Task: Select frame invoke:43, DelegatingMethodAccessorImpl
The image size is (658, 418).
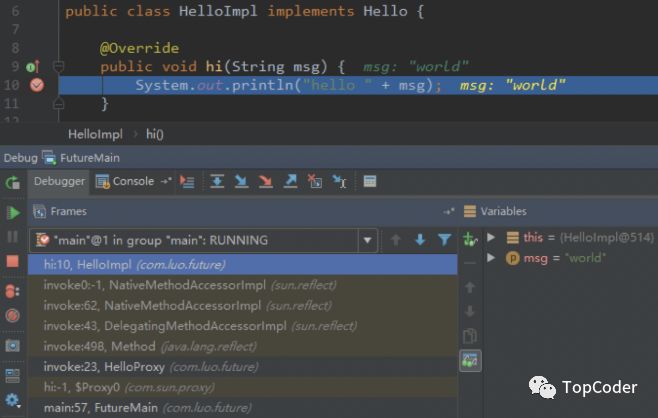Action: (243, 326)
